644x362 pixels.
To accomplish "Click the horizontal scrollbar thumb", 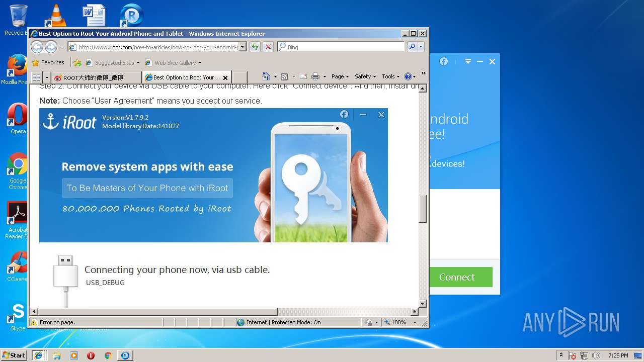I will (158, 312).
